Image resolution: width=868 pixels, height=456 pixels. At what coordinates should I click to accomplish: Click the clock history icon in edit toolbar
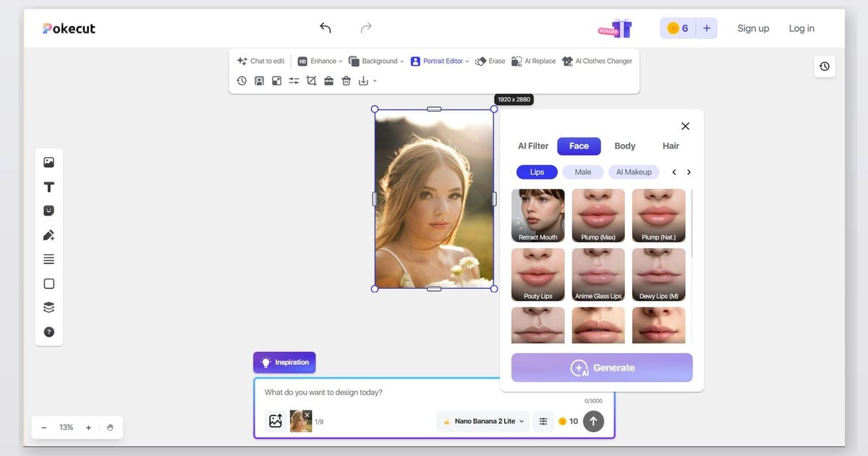[242, 81]
